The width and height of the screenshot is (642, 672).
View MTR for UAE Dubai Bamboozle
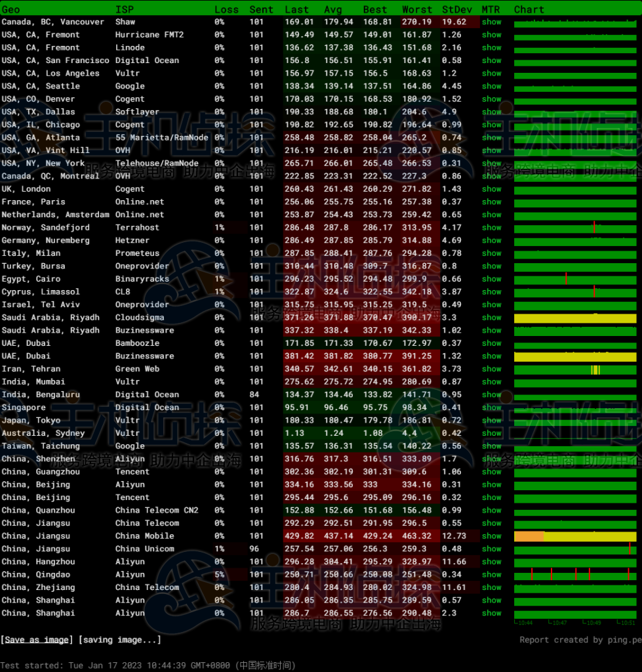pos(491,343)
